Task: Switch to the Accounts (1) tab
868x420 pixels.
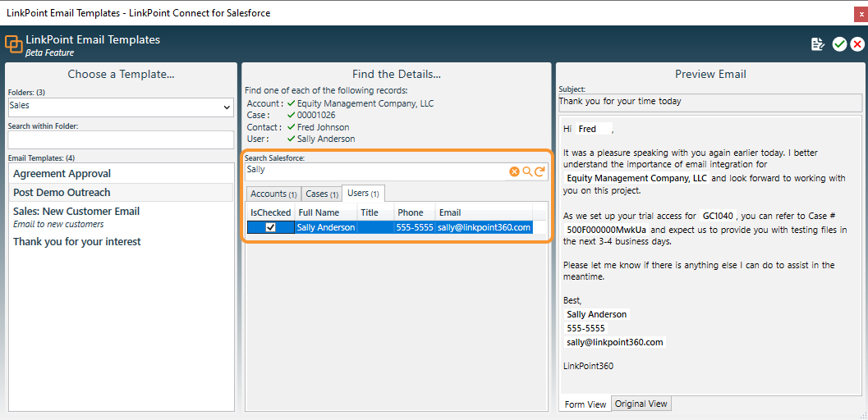Action: (273, 194)
